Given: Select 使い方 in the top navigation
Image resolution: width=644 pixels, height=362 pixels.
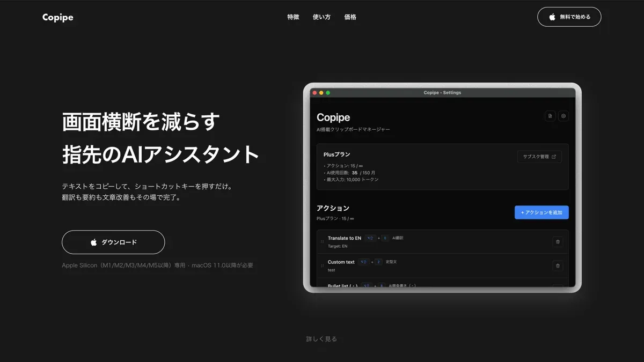Looking at the screenshot, I should [x=321, y=17].
